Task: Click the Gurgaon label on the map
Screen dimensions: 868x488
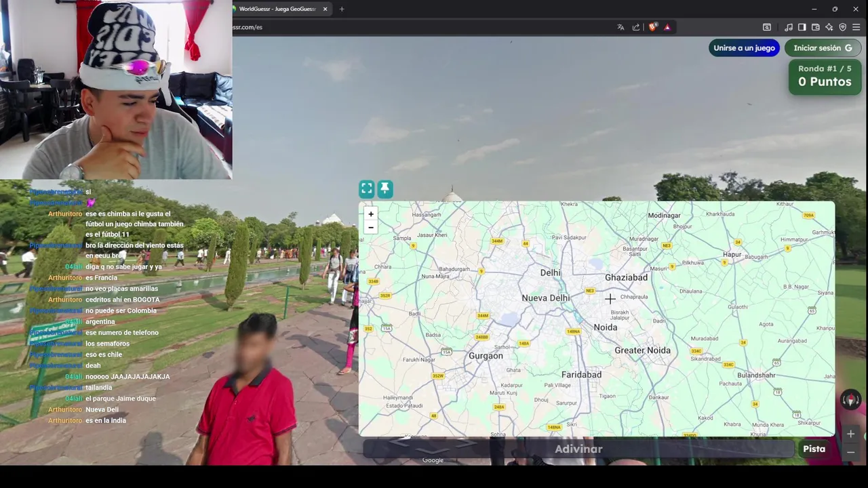Action: click(486, 356)
